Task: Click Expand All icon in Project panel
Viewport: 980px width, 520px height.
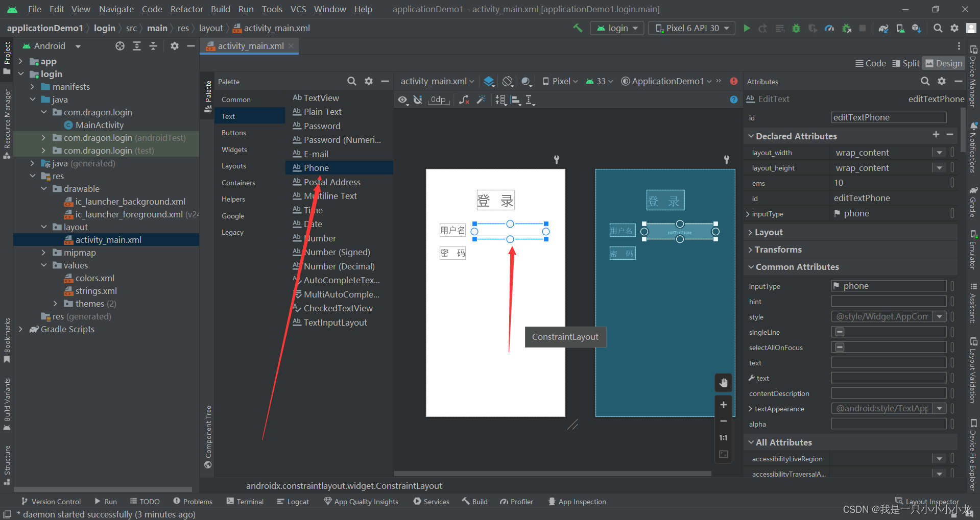Action: [137, 46]
